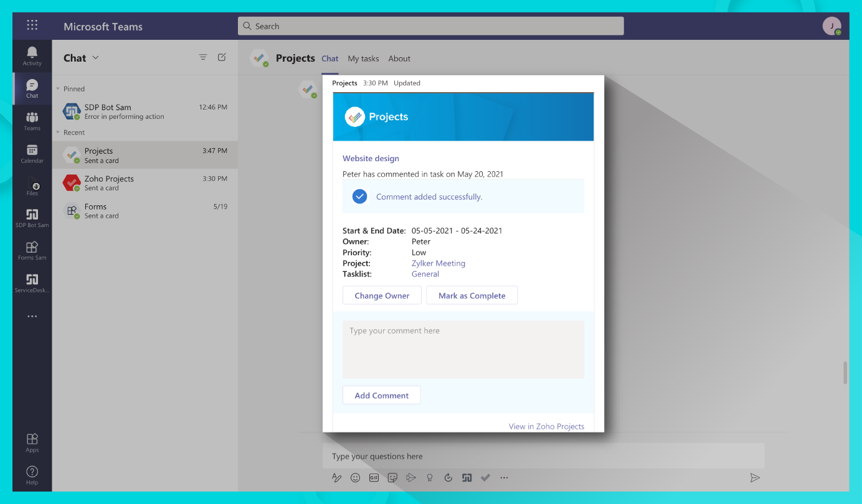This screenshot has width=862, height=504.
Task: Click the Projects bot avatar in header
Action: 258,58
